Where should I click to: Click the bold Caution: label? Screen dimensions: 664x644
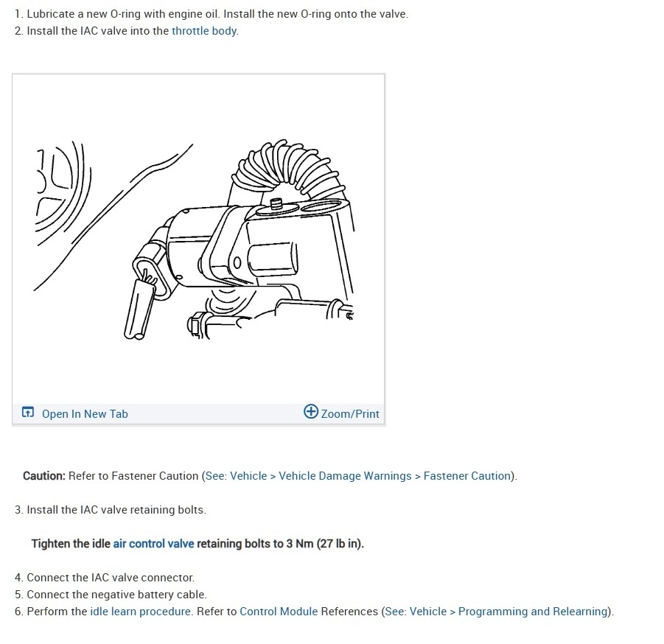coord(44,476)
